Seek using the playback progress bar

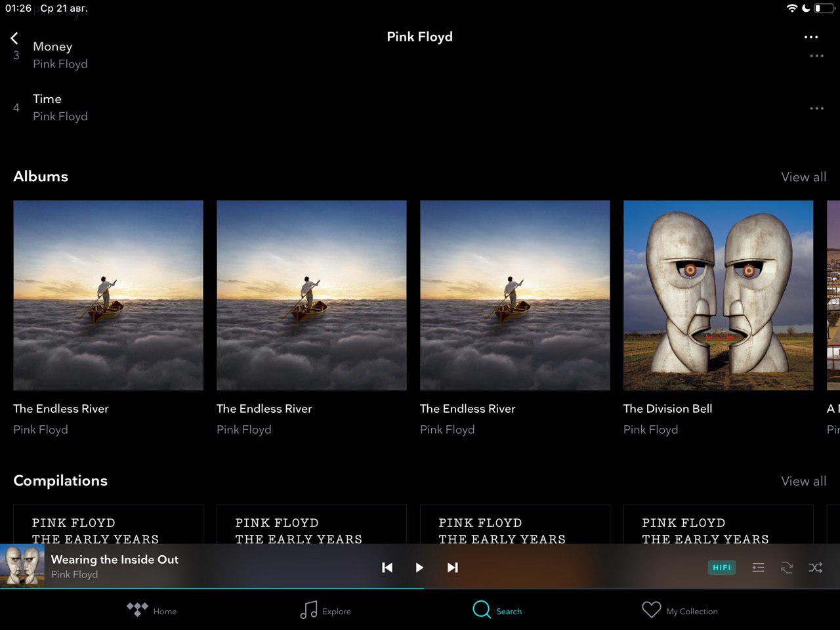click(420, 589)
